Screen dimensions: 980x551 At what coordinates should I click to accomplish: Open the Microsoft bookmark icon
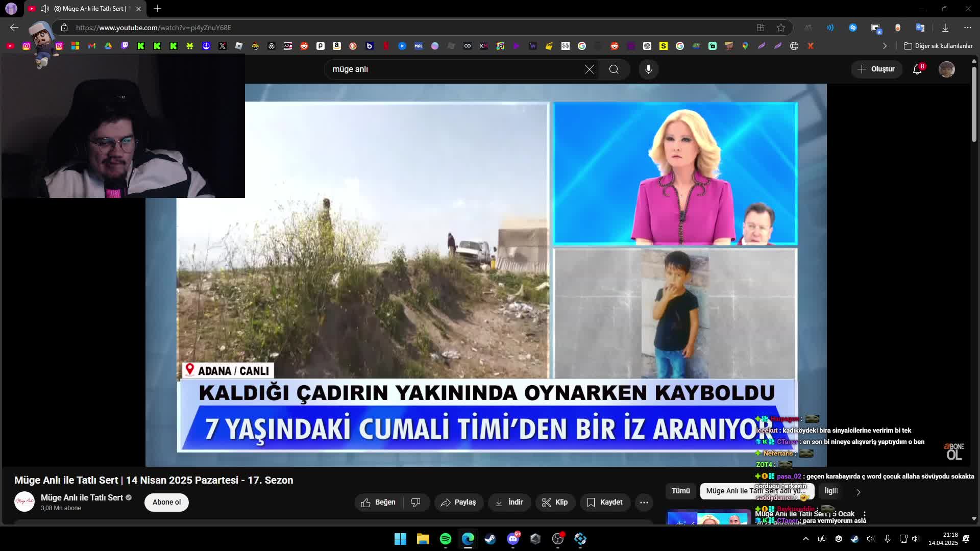coord(76,46)
